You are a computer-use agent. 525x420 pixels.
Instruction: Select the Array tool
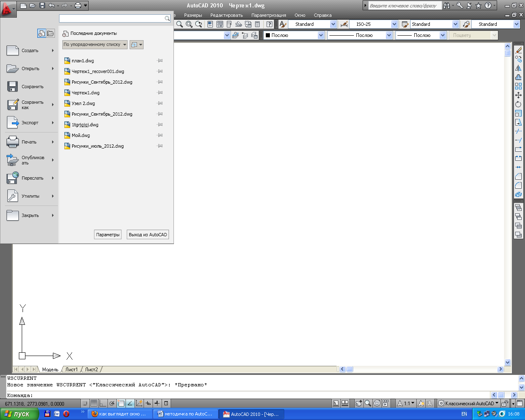[x=518, y=86]
